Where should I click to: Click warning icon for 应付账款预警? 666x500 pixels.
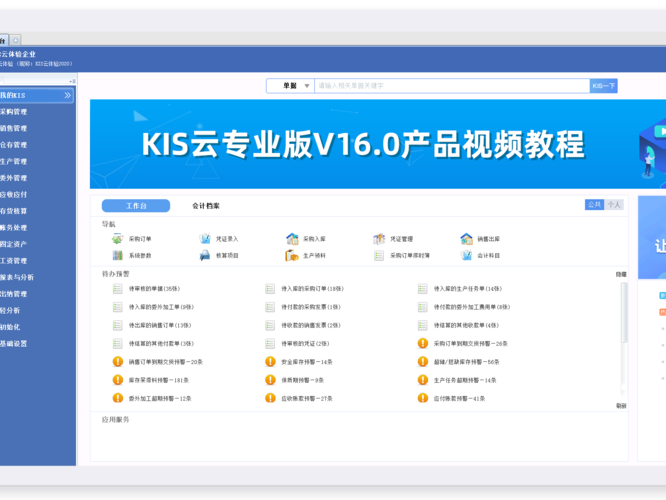point(423,398)
